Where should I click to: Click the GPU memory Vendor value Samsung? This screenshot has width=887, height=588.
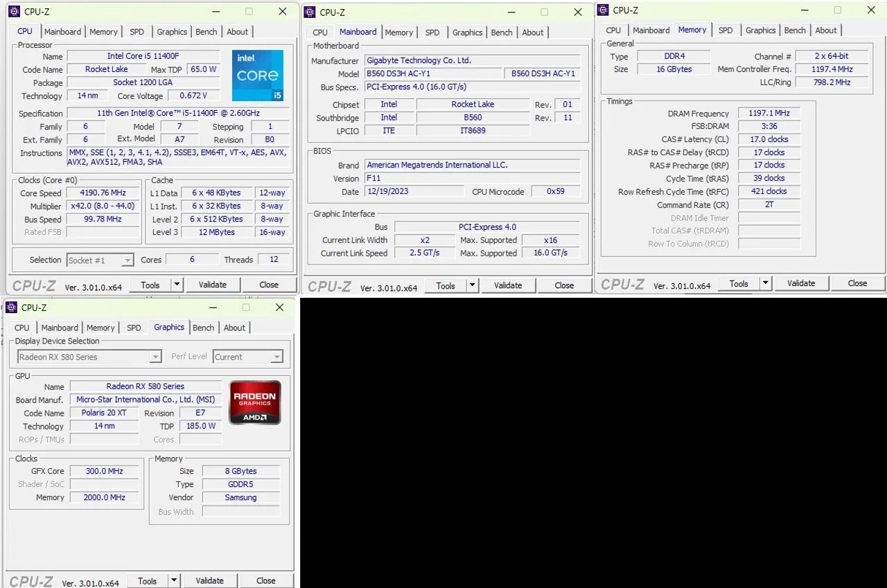click(240, 497)
